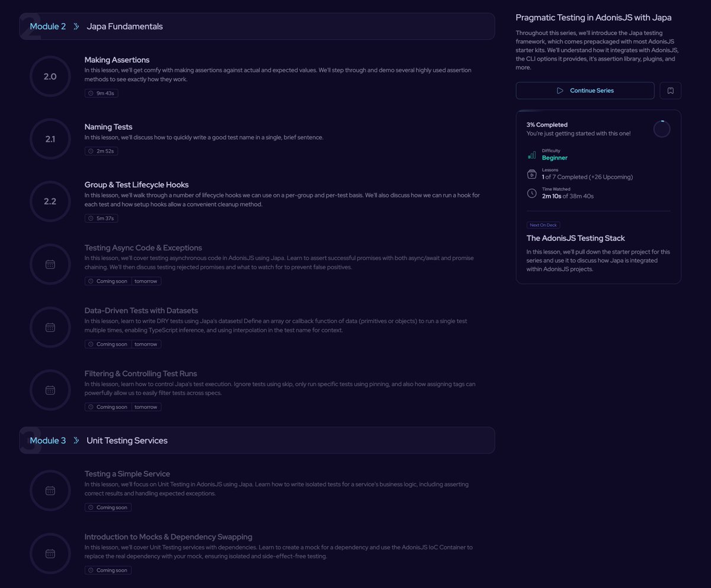Click calendar icon for Data-Driven Tests with Datasets
The width and height of the screenshot is (711, 588).
tap(50, 327)
